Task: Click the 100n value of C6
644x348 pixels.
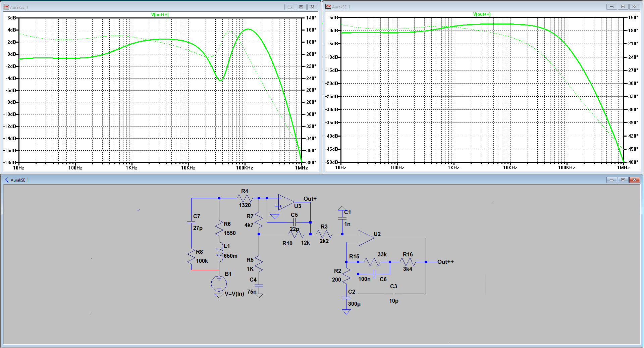Action: pyautogui.click(x=364, y=279)
